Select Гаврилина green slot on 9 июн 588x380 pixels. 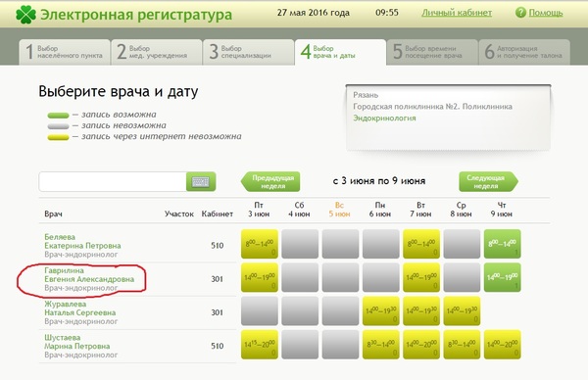[502, 277]
